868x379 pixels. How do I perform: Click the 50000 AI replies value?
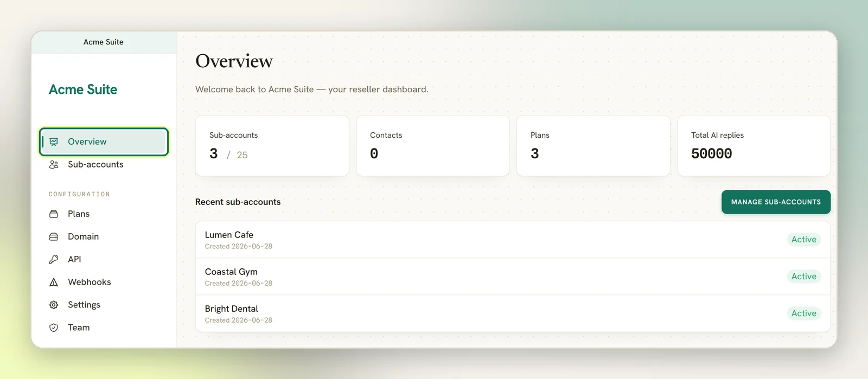click(711, 154)
